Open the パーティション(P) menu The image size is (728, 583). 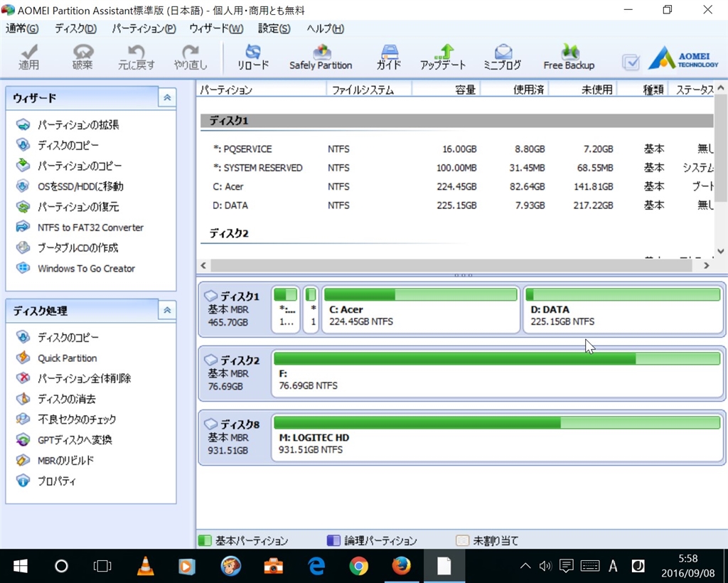(x=144, y=28)
